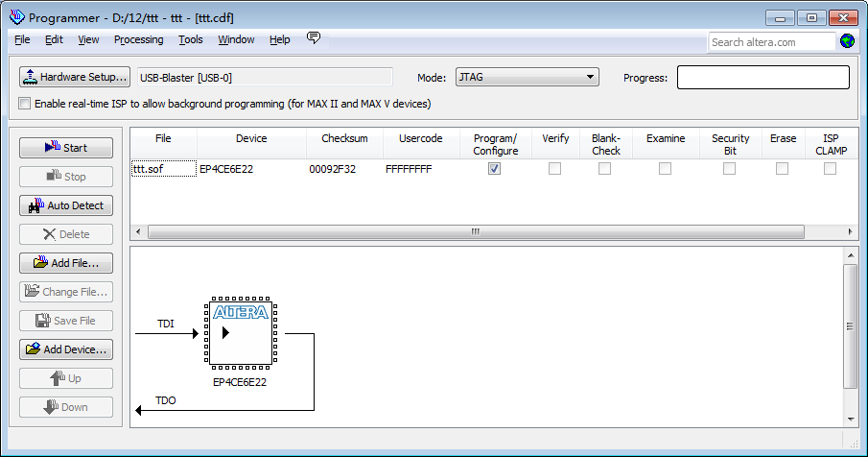The image size is (868, 457).
Task: Click the Progress bar
Action: (x=762, y=77)
